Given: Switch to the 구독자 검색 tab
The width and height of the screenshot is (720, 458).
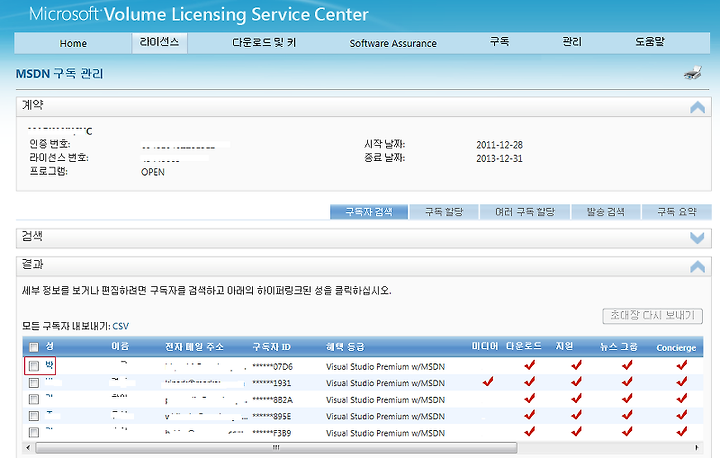Looking at the screenshot, I should (369, 212).
